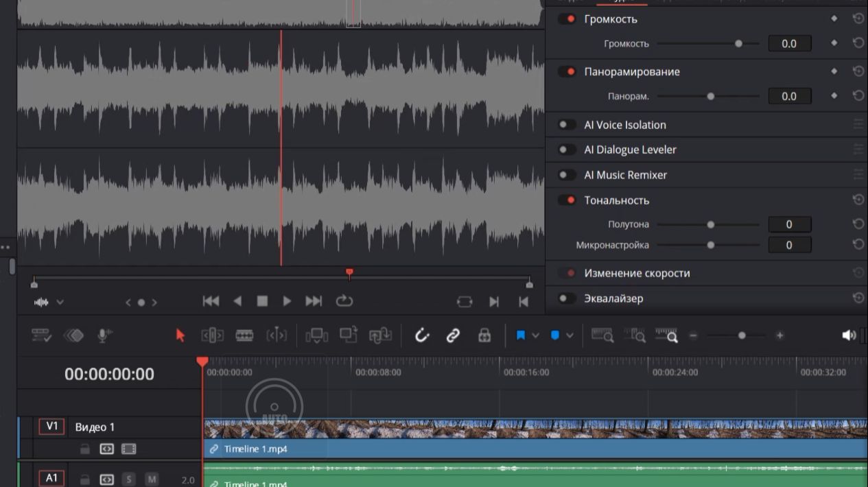Mute audio with the speaker icon

click(x=849, y=335)
